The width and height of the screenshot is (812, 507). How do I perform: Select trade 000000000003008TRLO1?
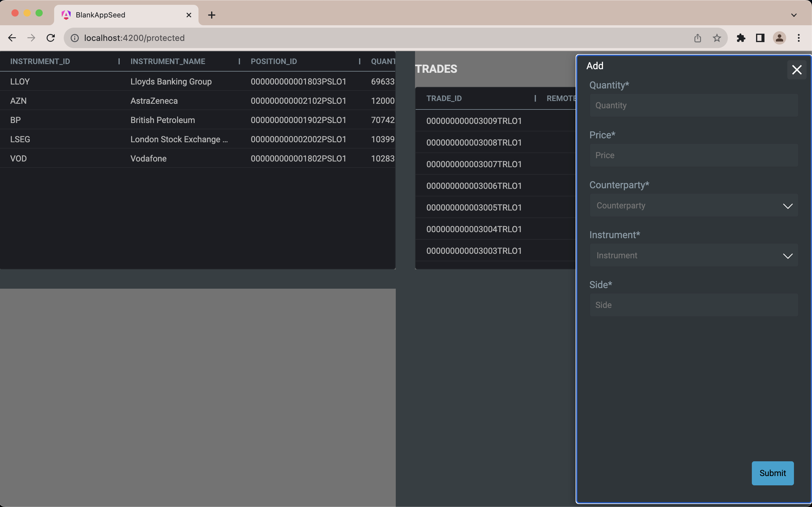point(474,143)
